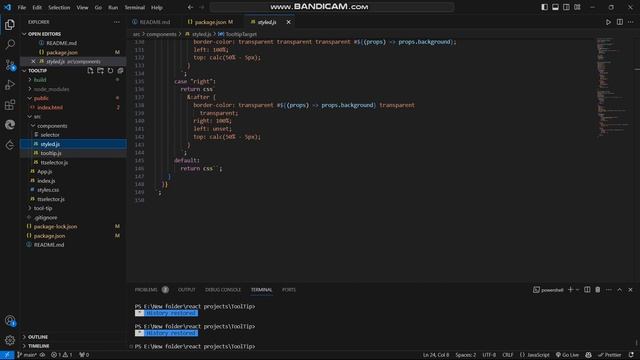This screenshot has width=640, height=360.
Task: Close the terminal panel
Action: pyautogui.click(x=630, y=290)
